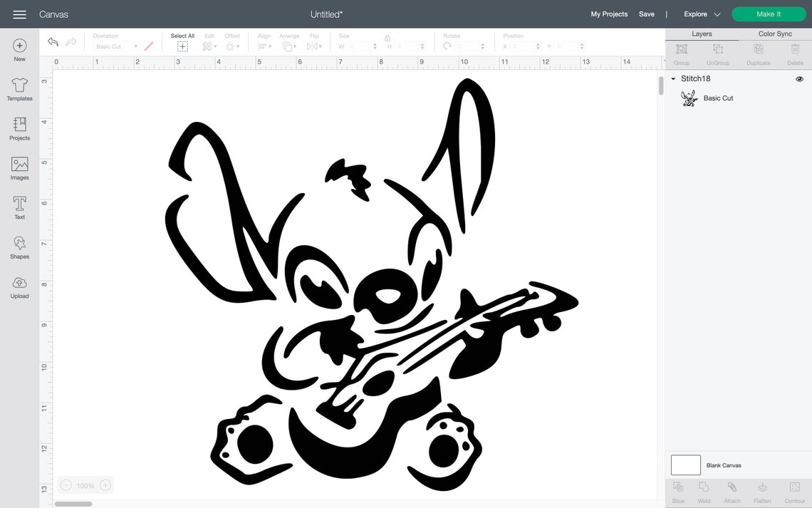Click the Make It button

click(x=769, y=14)
